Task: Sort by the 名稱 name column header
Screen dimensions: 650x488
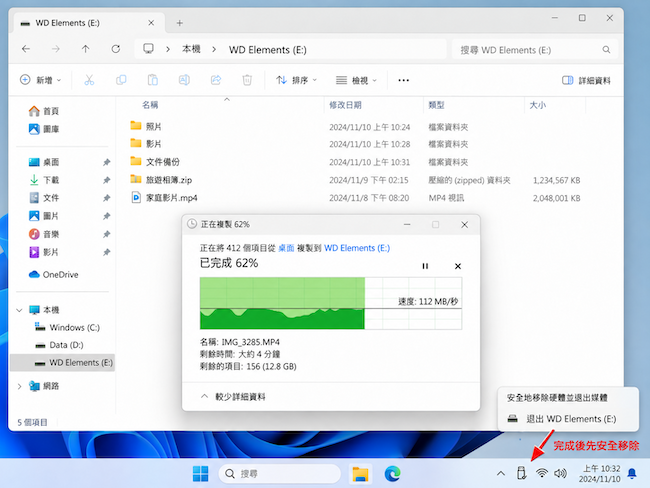Action: (150, 105)
